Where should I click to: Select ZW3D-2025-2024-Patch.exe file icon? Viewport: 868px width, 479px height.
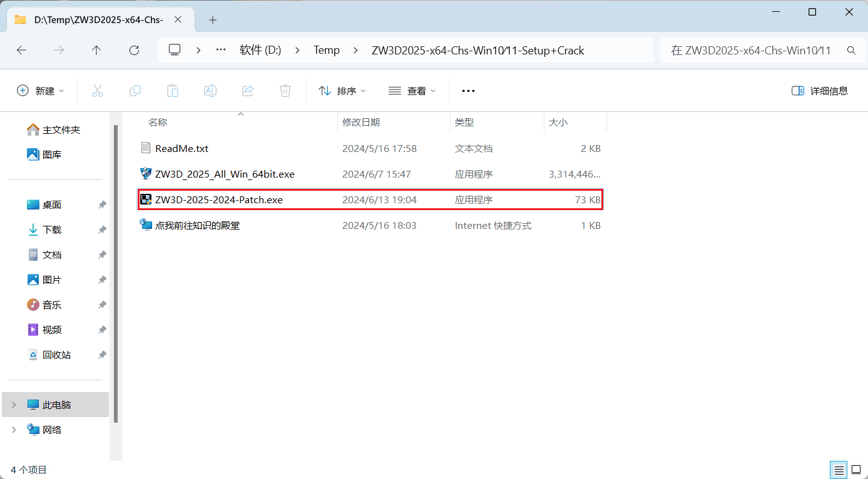146,199
